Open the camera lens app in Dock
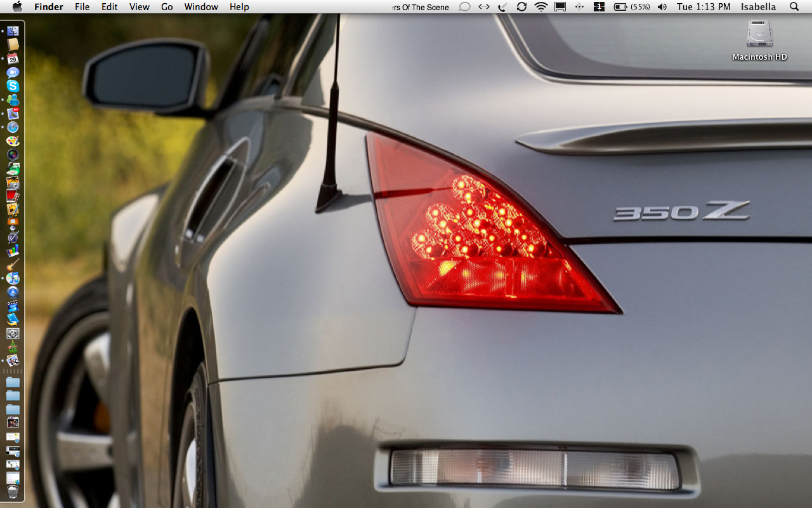The width and height of the screenshot is (812, 508). [13, 154]
